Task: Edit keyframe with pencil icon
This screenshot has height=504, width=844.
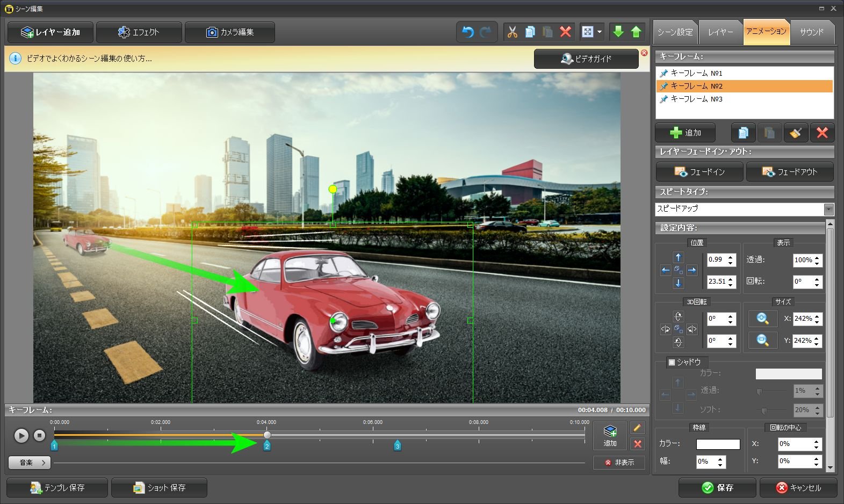Action: (x=637, y=428)
